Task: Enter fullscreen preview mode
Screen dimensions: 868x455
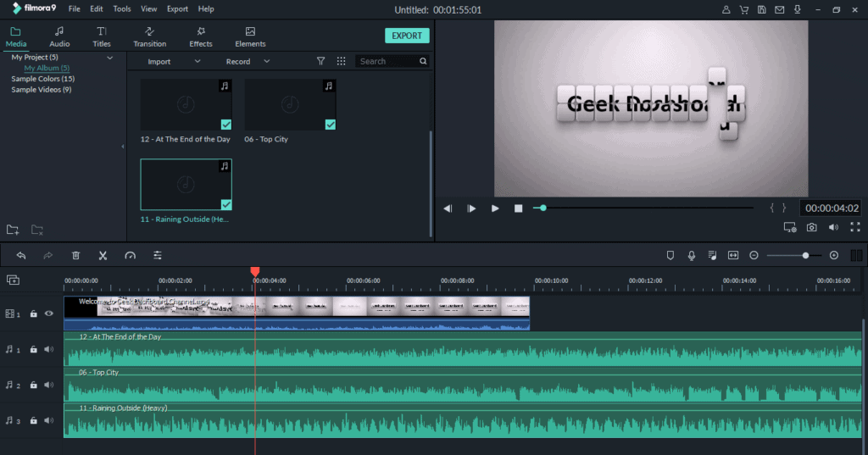Action: pyautogui.click(x=855, y=227)
